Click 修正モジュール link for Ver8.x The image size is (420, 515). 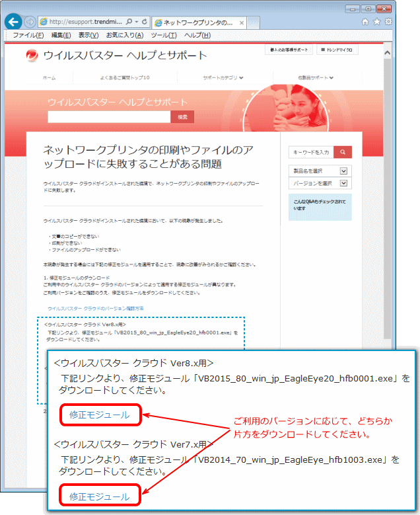click(x=100, y=415)
